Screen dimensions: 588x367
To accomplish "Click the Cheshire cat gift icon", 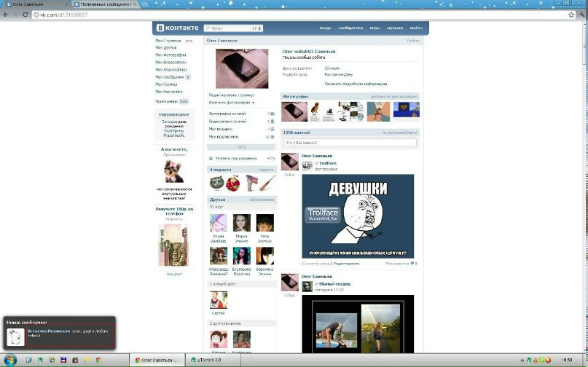I will pyautogui.click(x=216, y=183).
